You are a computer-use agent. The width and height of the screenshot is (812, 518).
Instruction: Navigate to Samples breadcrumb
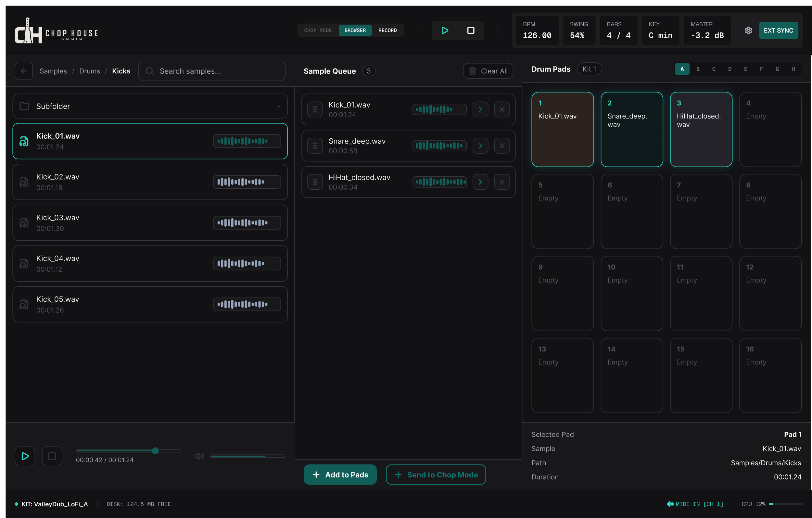(x=53, y=71)
